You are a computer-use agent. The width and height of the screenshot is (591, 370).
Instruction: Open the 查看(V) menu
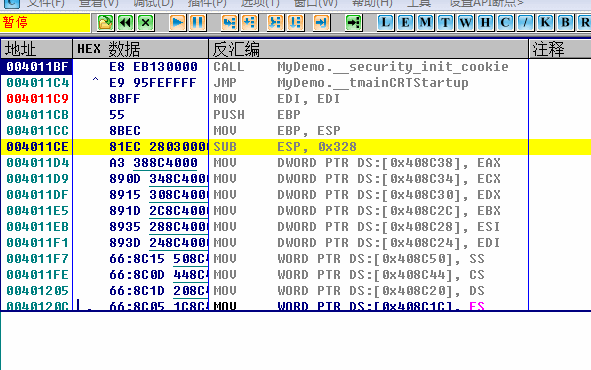tap(99, 3)
